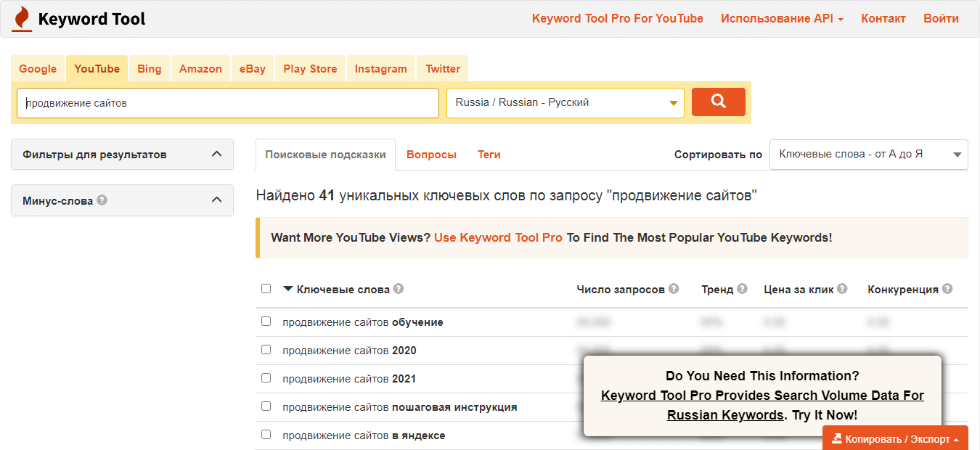Click the help icon beside Ключевые слова header
Screen dimensions: 980x450
pyautogui.click(x=398, y=288)
